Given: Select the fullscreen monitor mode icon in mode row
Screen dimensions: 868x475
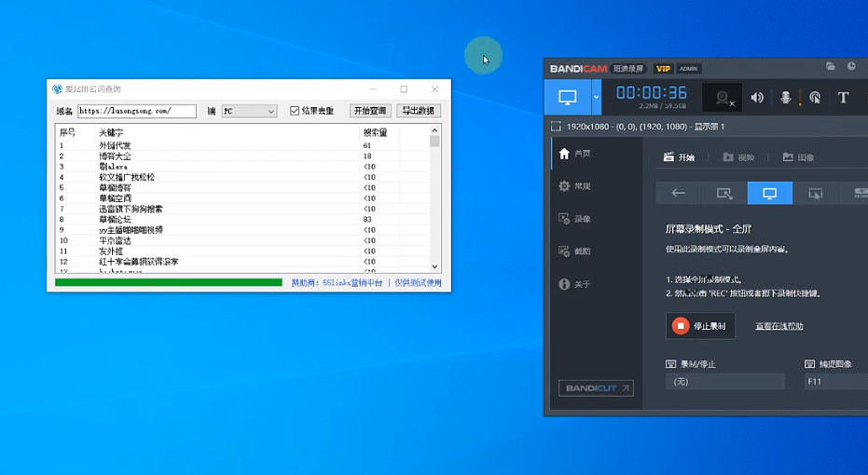Looking at the screenshot, I should pyautogui.click(x=769, y=193).
